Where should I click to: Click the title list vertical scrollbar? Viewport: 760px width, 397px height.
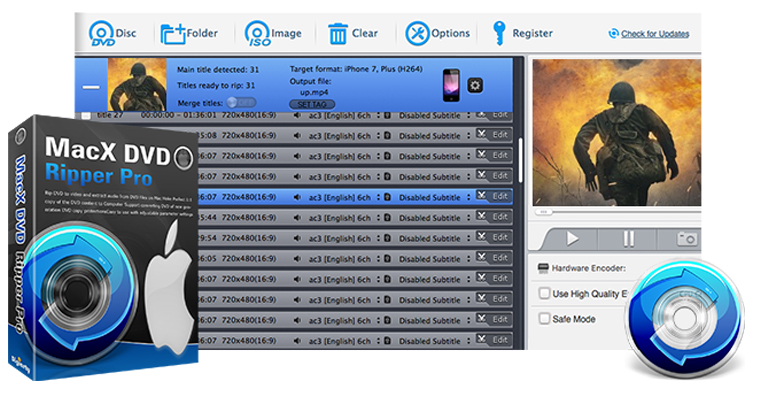coord(520,160)
